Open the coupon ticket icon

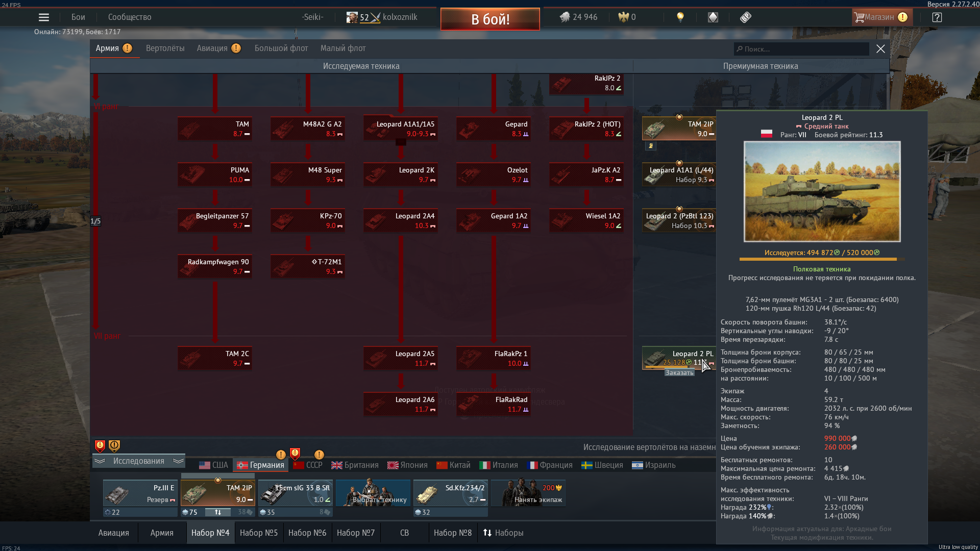[746, 17]
